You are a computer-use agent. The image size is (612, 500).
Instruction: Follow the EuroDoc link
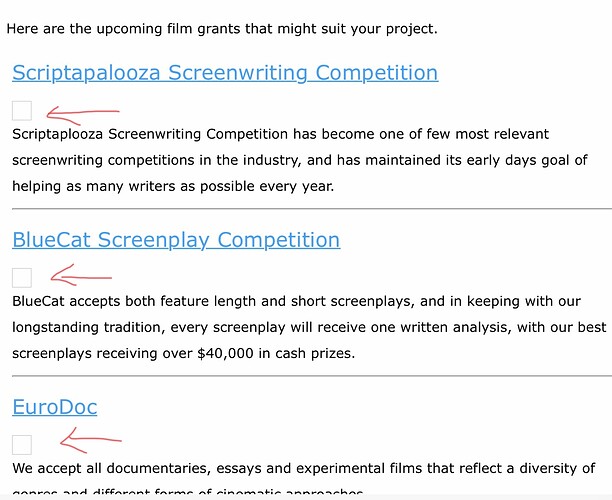[55, 407]
